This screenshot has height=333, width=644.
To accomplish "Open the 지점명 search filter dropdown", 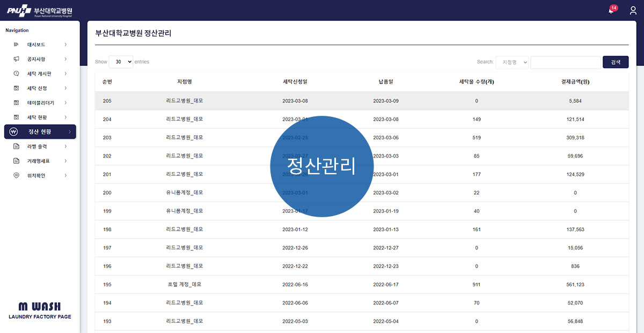I will point(512,62).
